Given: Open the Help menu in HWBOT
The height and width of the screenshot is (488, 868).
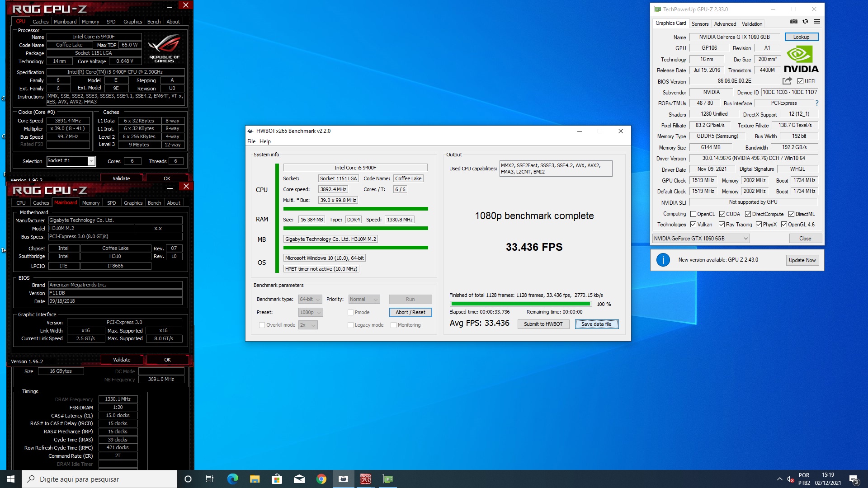Looking at the screenshot, I should click(265, 141).
